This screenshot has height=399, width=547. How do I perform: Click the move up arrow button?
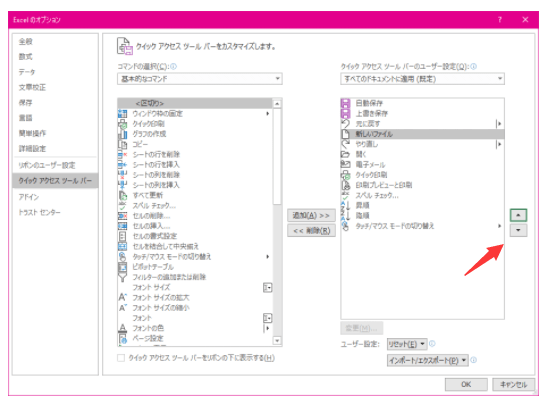click(x=518, y=215)
